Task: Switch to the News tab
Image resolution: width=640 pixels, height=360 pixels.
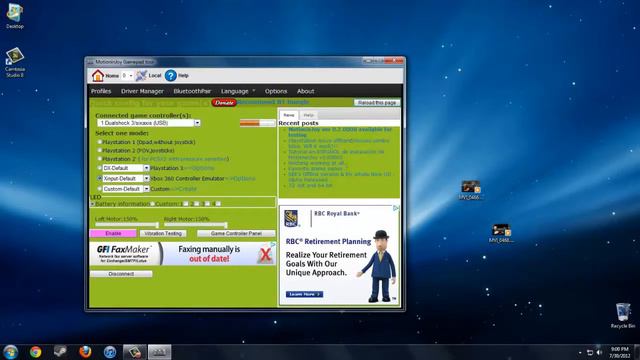Action: coord(289,115)
